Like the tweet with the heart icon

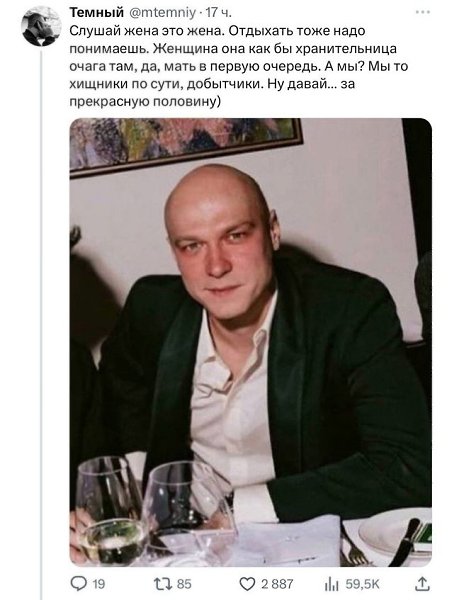pyautogui.click(x=247, y=584)
